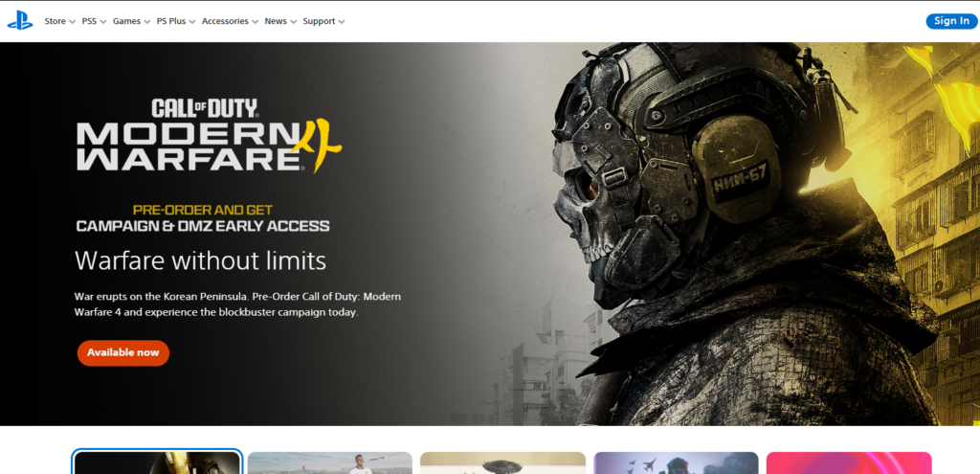Select the fifth pink-red carousel thumbnail

(x=849, y=463)
